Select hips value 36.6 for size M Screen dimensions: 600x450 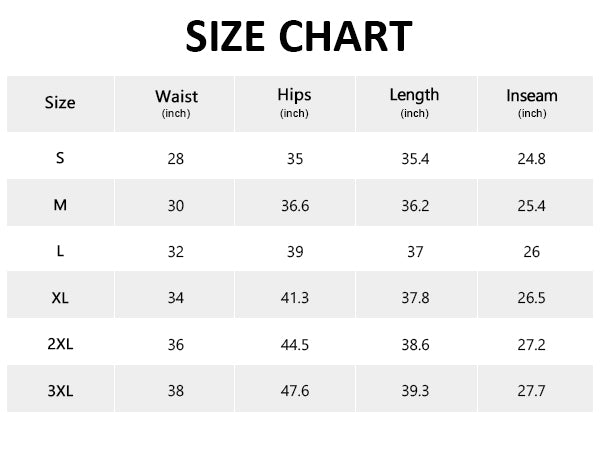coord(294,205)
